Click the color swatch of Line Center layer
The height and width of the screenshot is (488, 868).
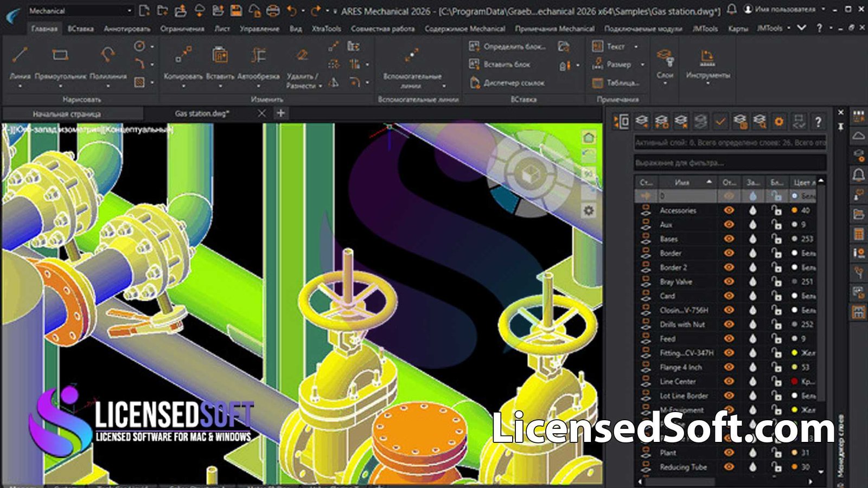tap(794, 381)
